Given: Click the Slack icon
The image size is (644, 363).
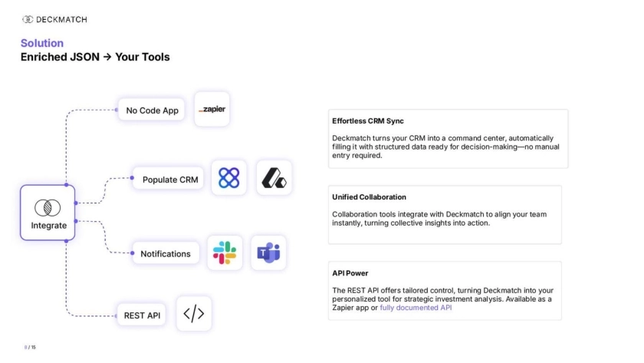Looking at the screenshot, I should click(225, 252).
